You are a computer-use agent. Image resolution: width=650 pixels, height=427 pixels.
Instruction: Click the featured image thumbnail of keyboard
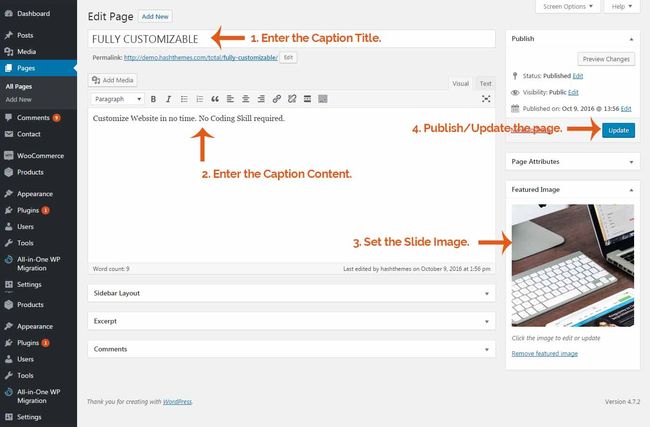572,265
